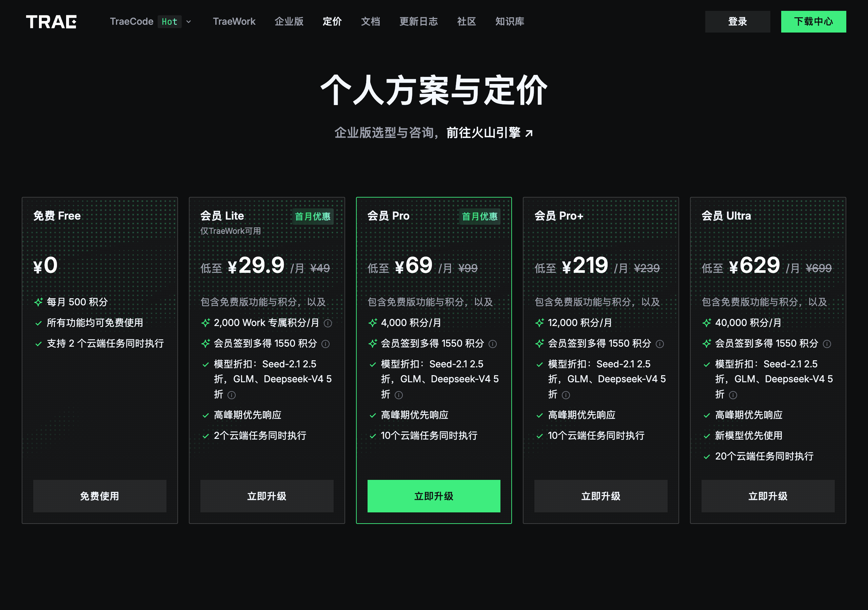
Task: Click info icon for Lite 会员签到多得 1550 积分
Action: [325, 344]
